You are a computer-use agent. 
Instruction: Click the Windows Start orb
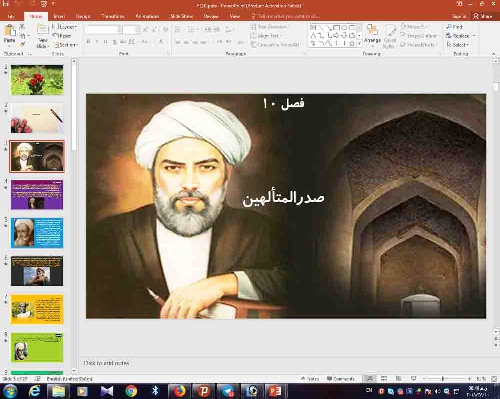tap(10, 391)
